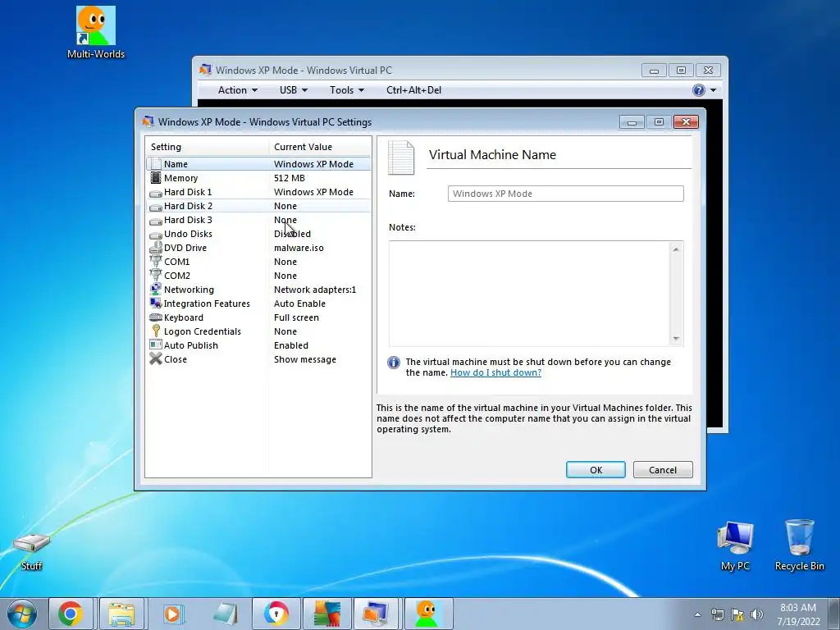Open the 'How do I shut down?' link

tap(495, 372)
